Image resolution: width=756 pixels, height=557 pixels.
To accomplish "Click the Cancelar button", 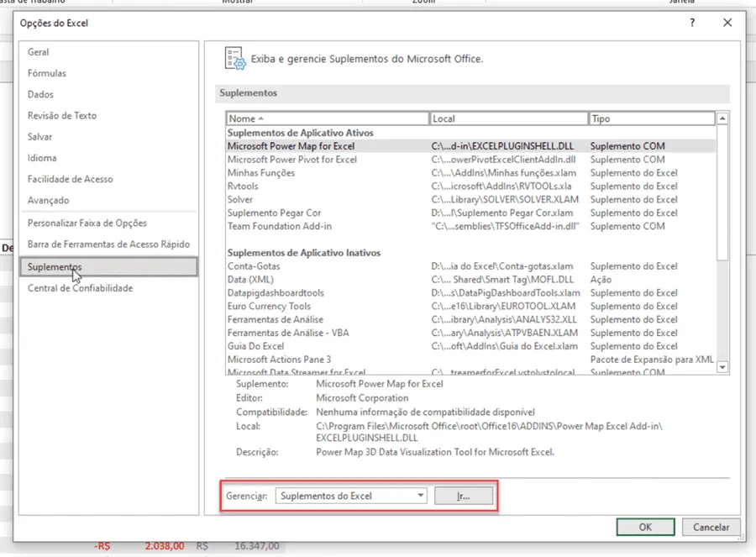I will (711, 527).
